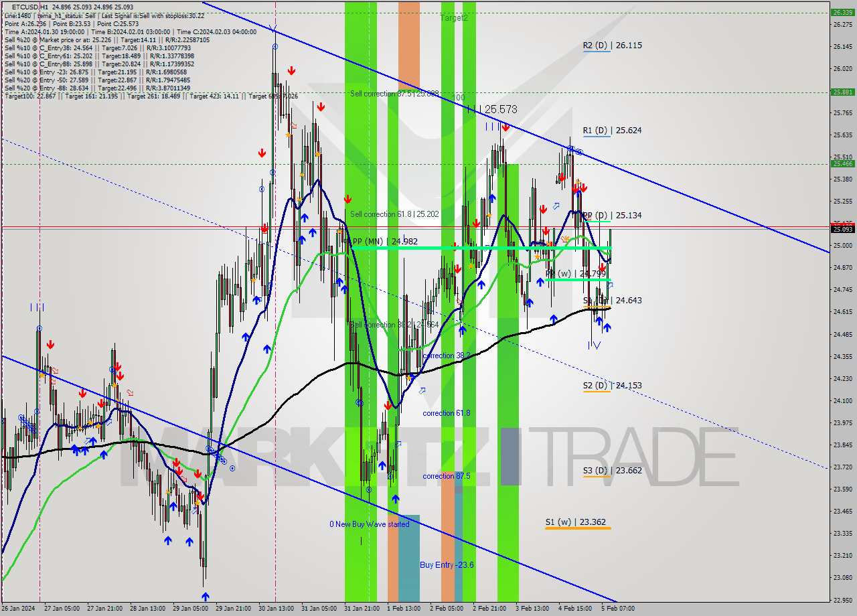Select the S2 (D) 24.153 support label
The image size is (857, 616).
tap(612, 386)
